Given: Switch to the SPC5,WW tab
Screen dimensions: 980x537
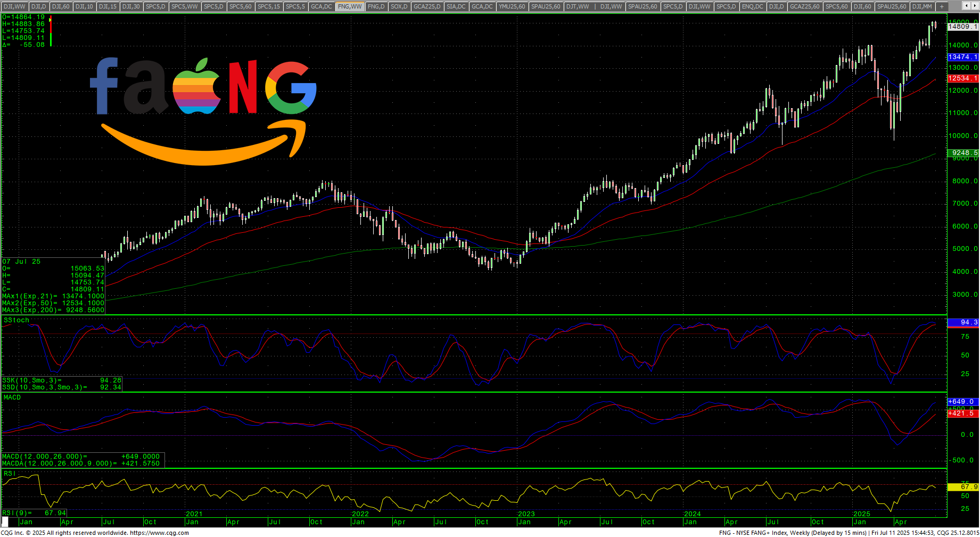Looking at the screenshot, I should click(185, 6).
